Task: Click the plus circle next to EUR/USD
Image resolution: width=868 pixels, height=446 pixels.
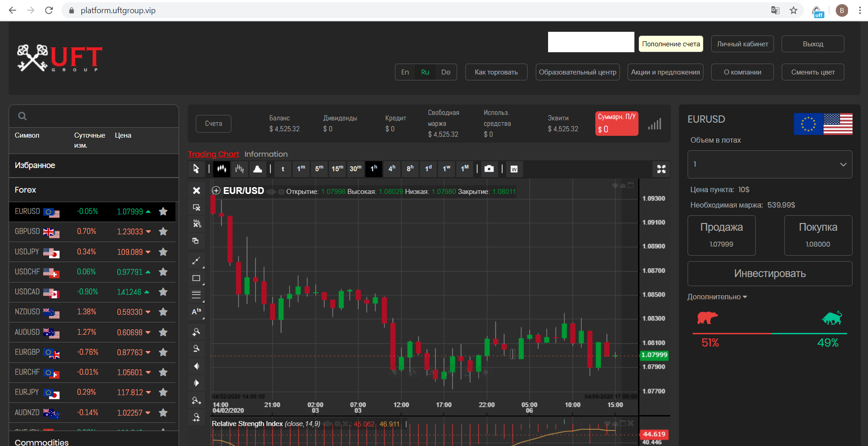Action: (216, 191)
